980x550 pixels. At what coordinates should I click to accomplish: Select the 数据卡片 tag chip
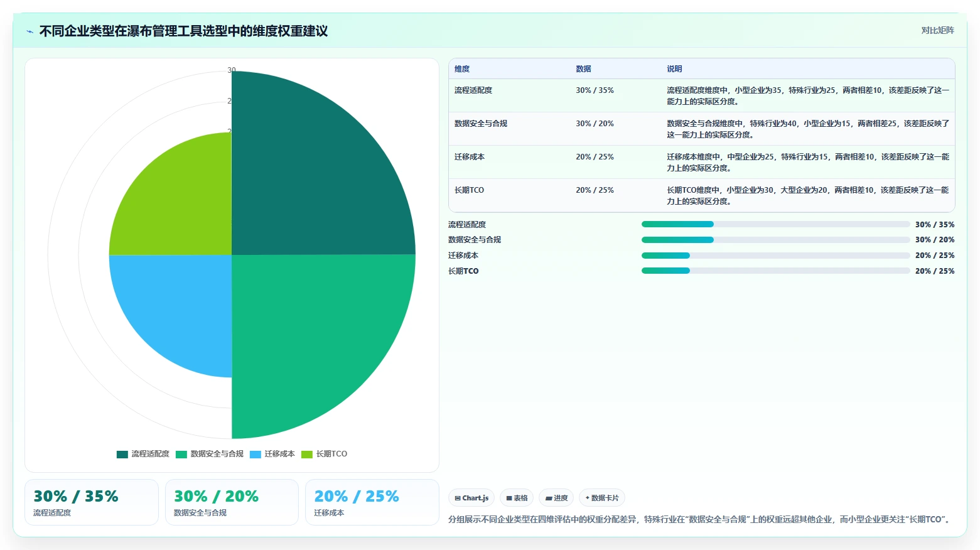tap(602, 498)
